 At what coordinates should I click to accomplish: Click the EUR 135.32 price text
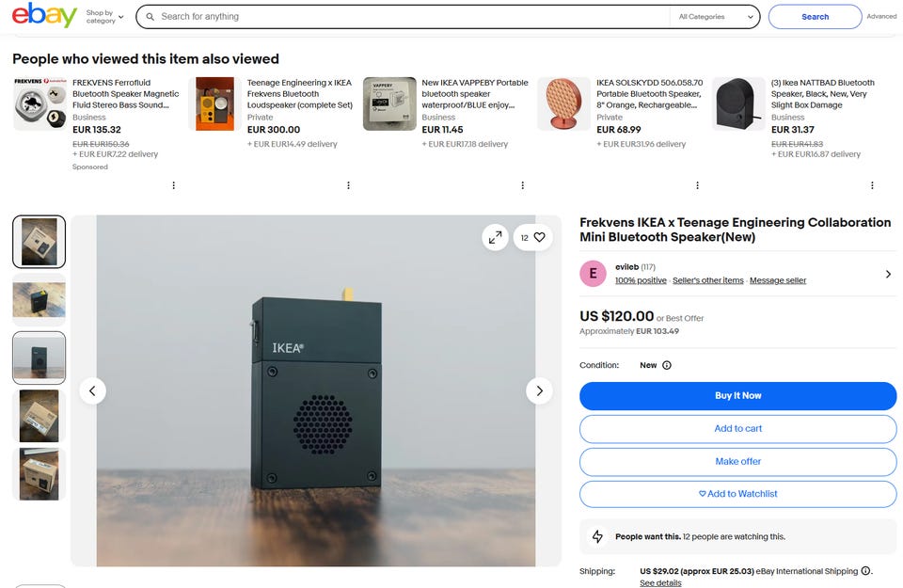tap(97, 130)
